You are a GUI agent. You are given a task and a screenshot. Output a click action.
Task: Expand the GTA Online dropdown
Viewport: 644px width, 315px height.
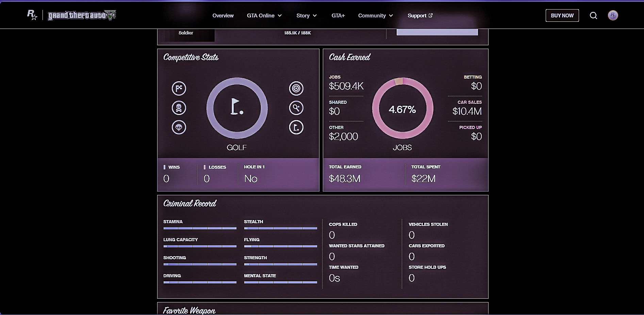pyautogui.click(x=264, y=16)
